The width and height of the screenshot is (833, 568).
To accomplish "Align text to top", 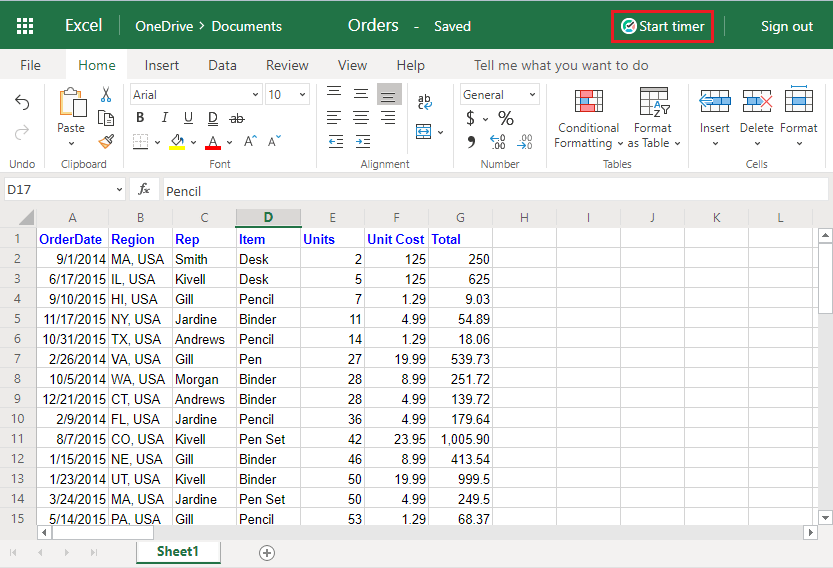I will point(334,92).
